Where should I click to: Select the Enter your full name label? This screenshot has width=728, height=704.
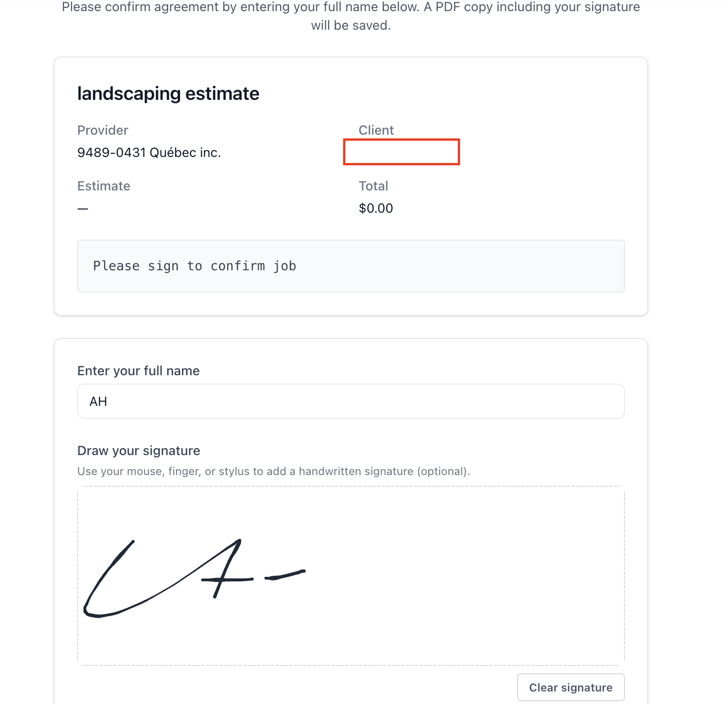click(138, 371)
